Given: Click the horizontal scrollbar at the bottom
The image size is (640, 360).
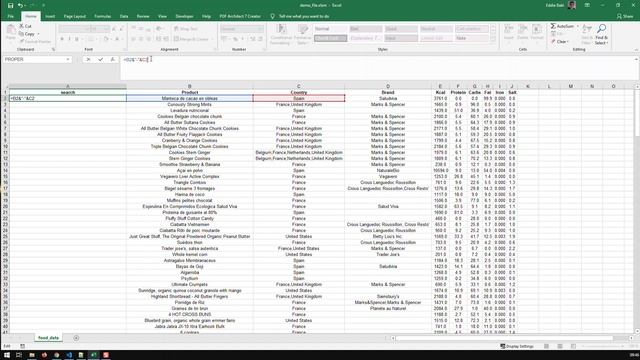Looking at the screenshot, I should click(x=504, y=338).
